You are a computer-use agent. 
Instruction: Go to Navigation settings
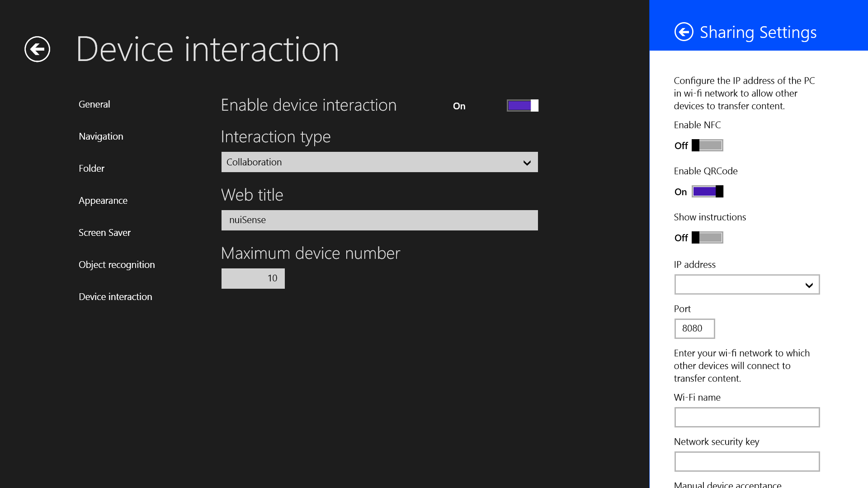tap(101, 136)
